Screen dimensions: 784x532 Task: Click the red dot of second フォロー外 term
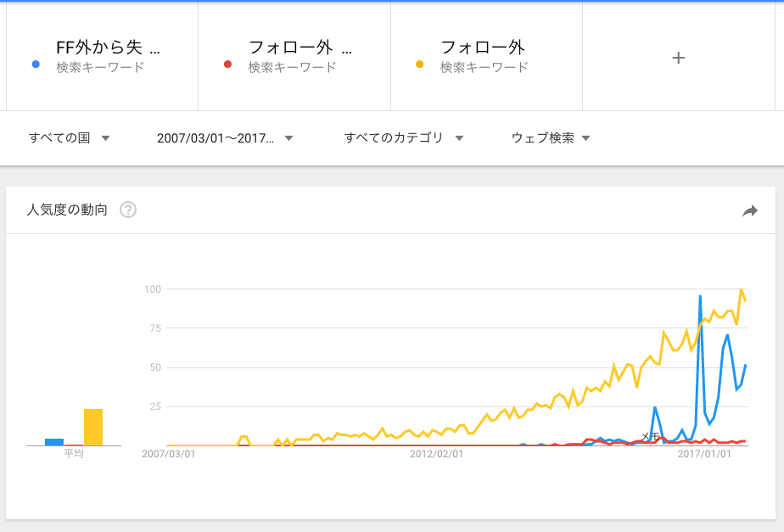pyautogui.click(x=227, y=64)
